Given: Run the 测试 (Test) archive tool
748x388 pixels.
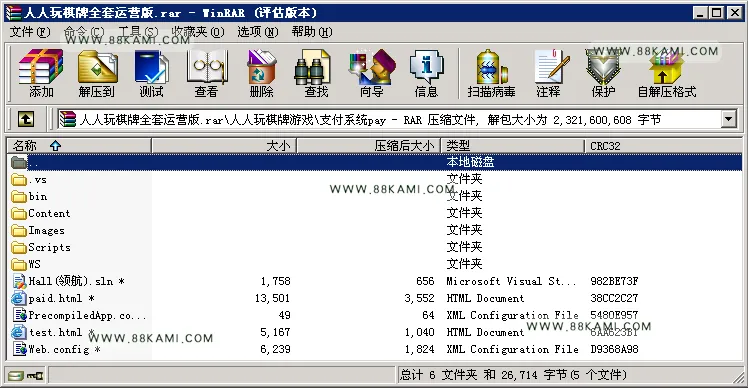Looking at the screenshot, I should coord(151,73).
